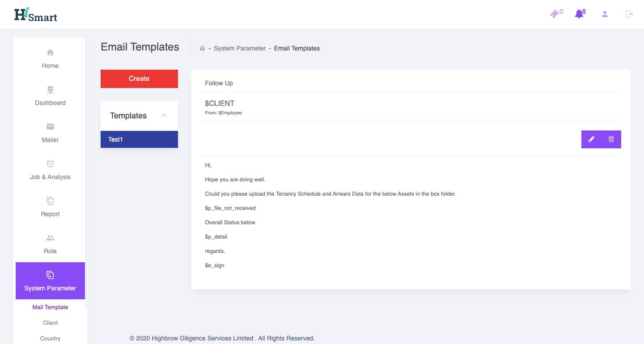This screenshot has height=344, width=644.
Task: Open the Client submenu item
Action: point(50,323)
